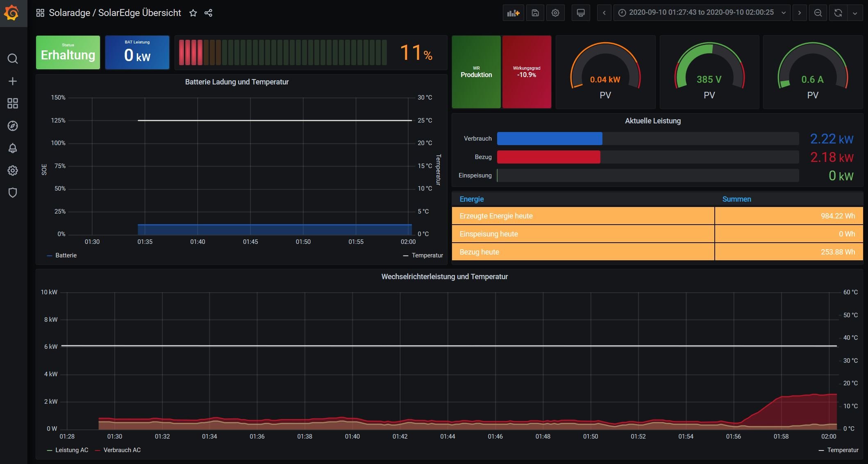Sort table by Summen column header
Screen dimensions: 868x464
click(x=736, y=199)
